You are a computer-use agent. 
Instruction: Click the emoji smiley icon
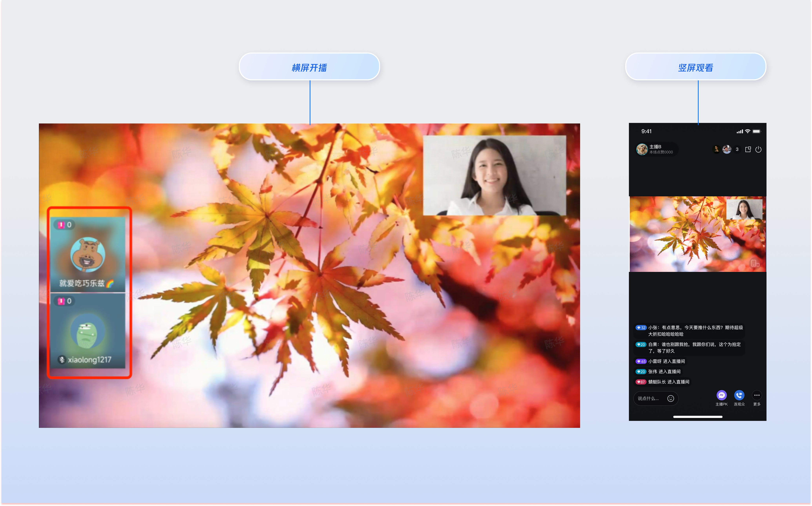671,398
